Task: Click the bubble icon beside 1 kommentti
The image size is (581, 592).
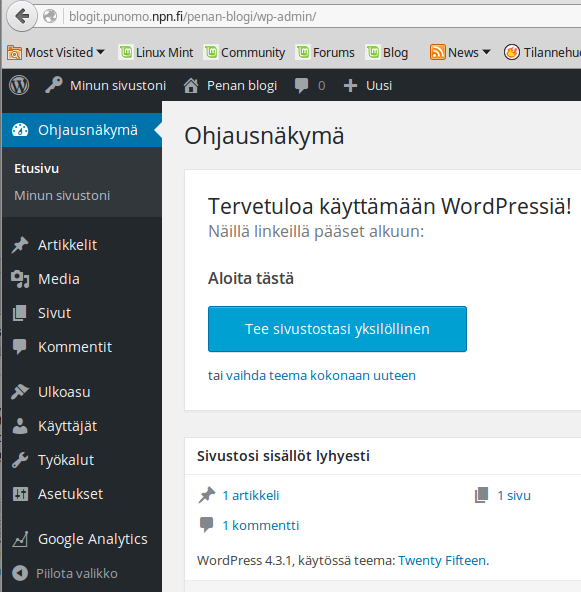Action: (x=206, y=525)
